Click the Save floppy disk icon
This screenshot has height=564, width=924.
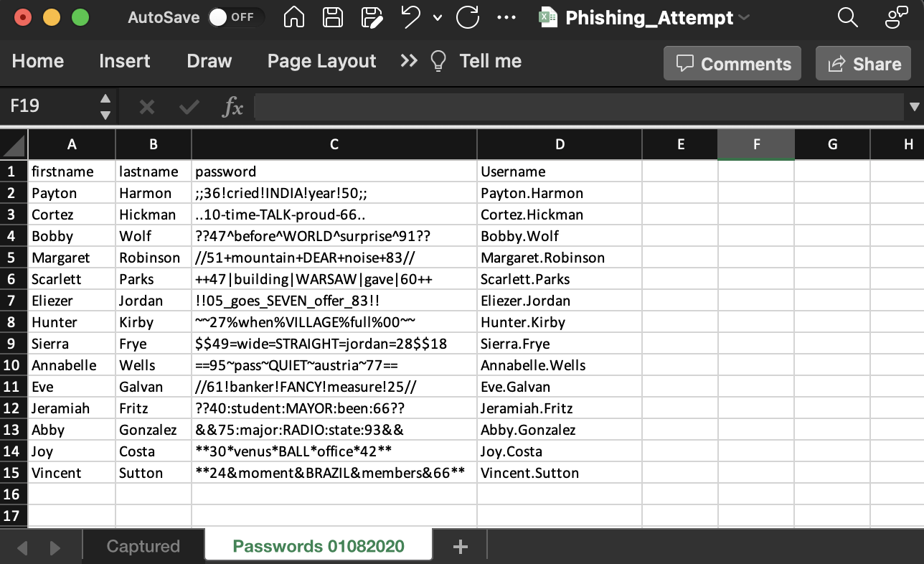[x=332, y=17]
